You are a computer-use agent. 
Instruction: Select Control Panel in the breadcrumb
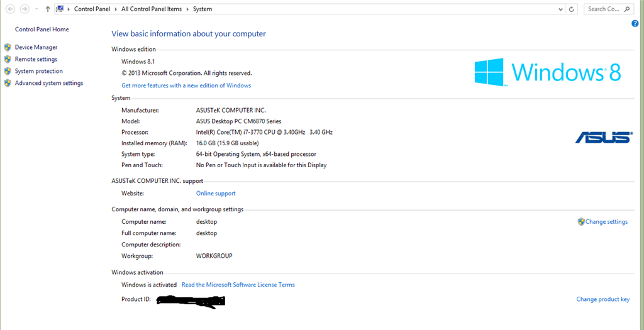point(92,9)
